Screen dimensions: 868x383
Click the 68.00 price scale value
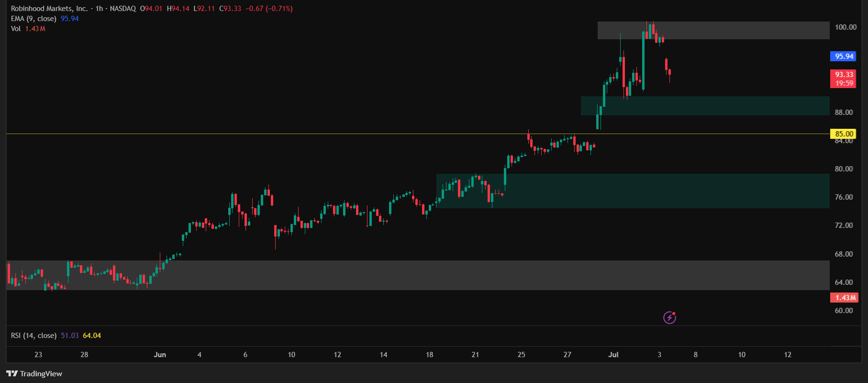click(x=844, y=254)
